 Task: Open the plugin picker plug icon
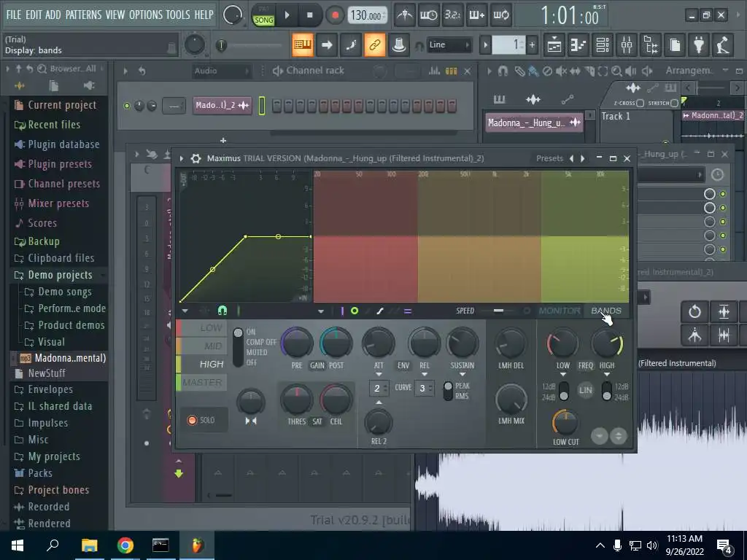click(699, 44)
